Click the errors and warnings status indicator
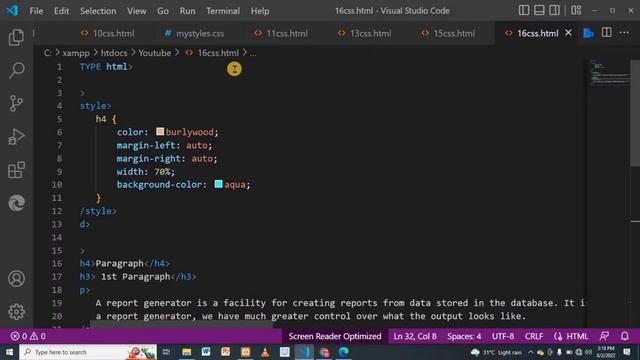The height and width of the screenshot is (360, 640). (x=28, y=336)
